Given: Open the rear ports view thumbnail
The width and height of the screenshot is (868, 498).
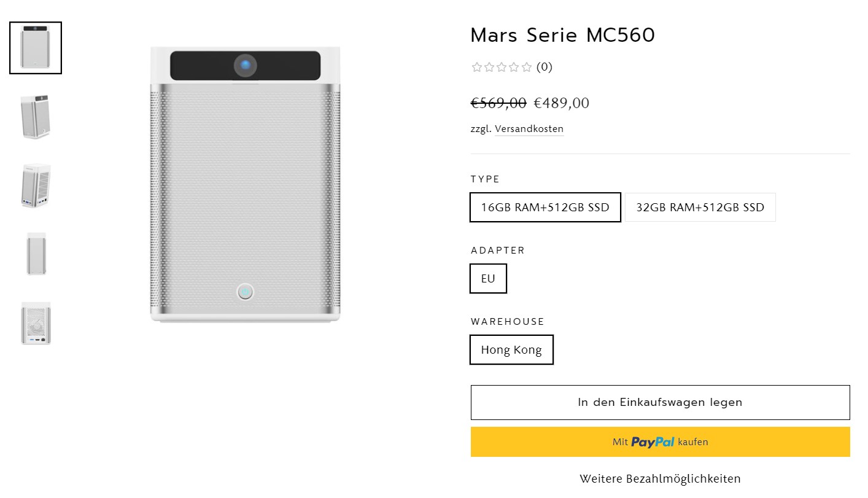Looking at the screenshot, I should 36,323.
